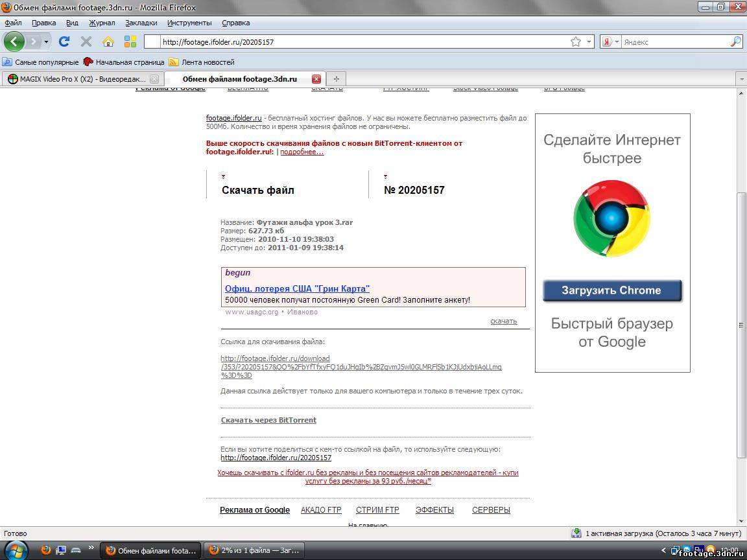
Task: Switch to the '2% из 1 файла' downloads taskbar button
Action: pos(254,550)
